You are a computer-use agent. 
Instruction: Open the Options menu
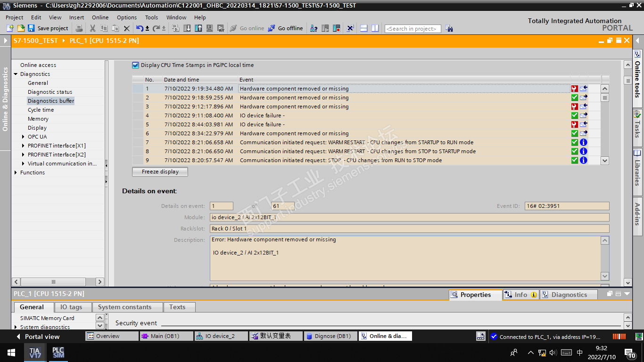click(127, 17)
